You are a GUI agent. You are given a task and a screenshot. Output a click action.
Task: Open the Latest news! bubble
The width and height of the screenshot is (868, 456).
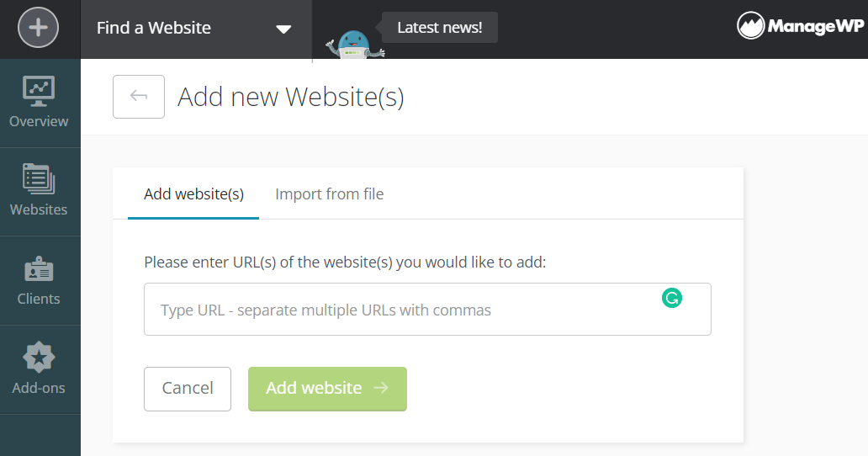439,28
